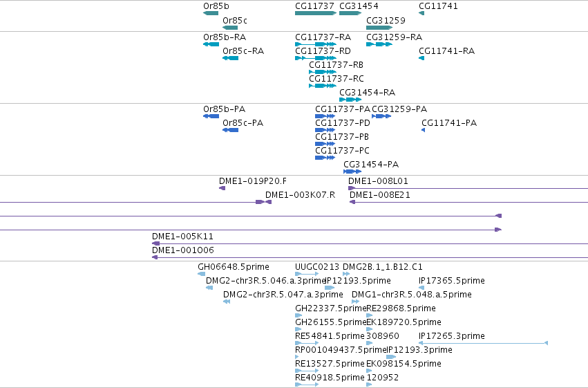
Task: Select the CG31454-RA transcript feature
Action: click(x=350, y=100)
